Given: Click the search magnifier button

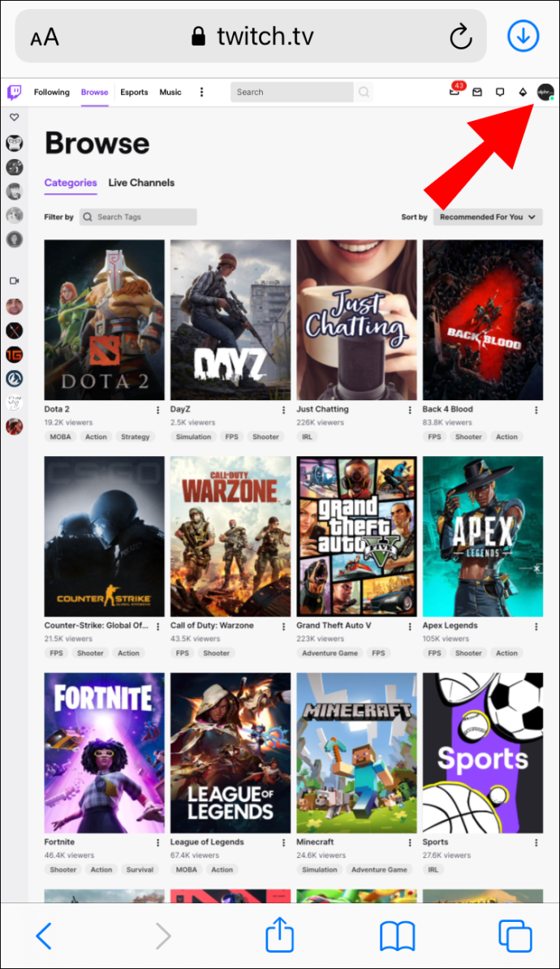Looking at the screenshot, I should (364, 92).
